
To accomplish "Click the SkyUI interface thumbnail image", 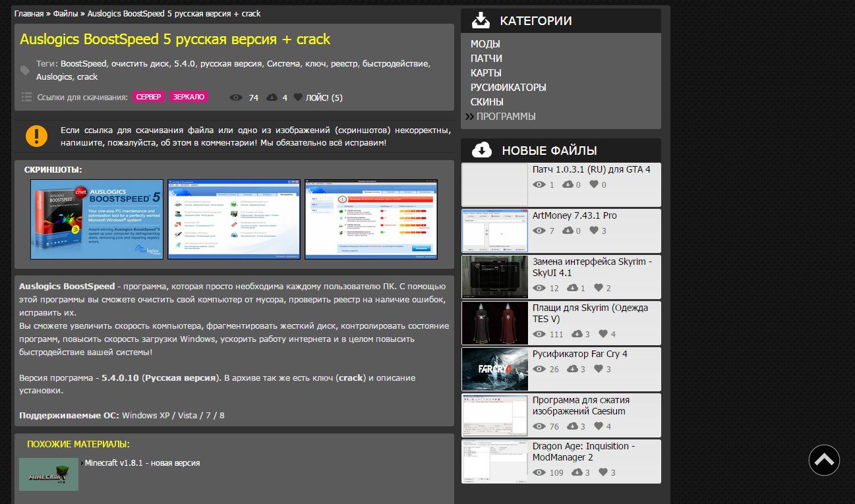I will coord(495,277).
